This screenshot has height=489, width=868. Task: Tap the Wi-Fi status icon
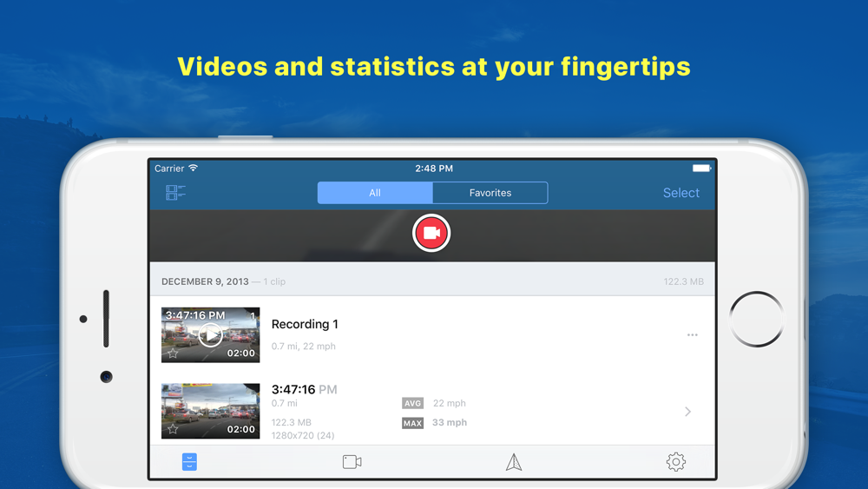click(x=193, y=168)
